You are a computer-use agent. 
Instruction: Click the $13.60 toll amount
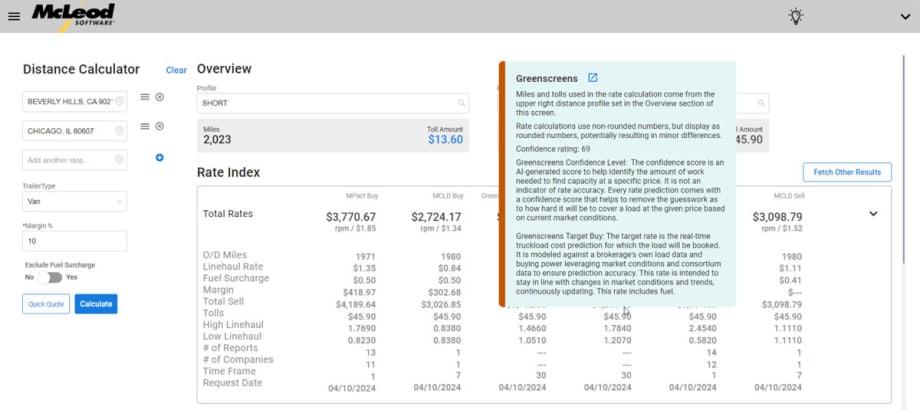pyautogui.click(x=445, y=140)
